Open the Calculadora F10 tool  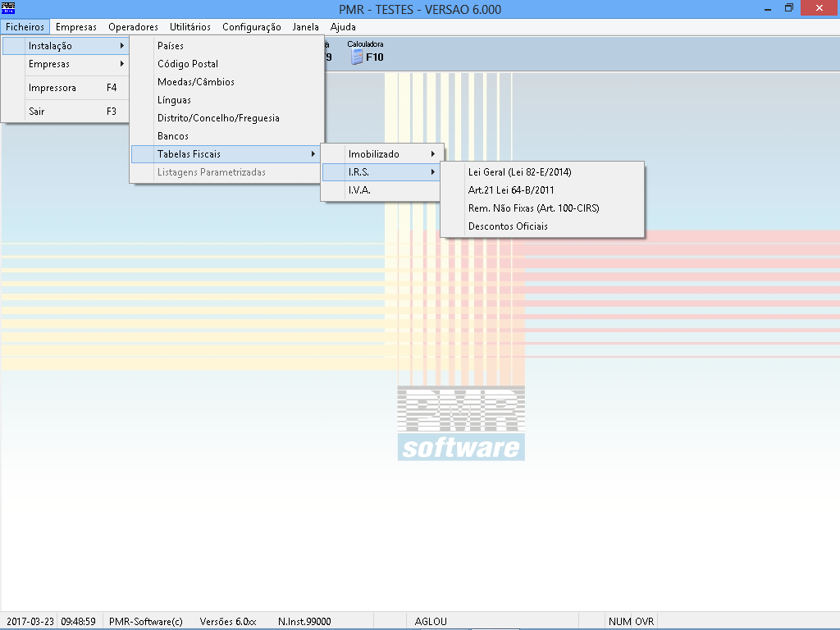367,52
